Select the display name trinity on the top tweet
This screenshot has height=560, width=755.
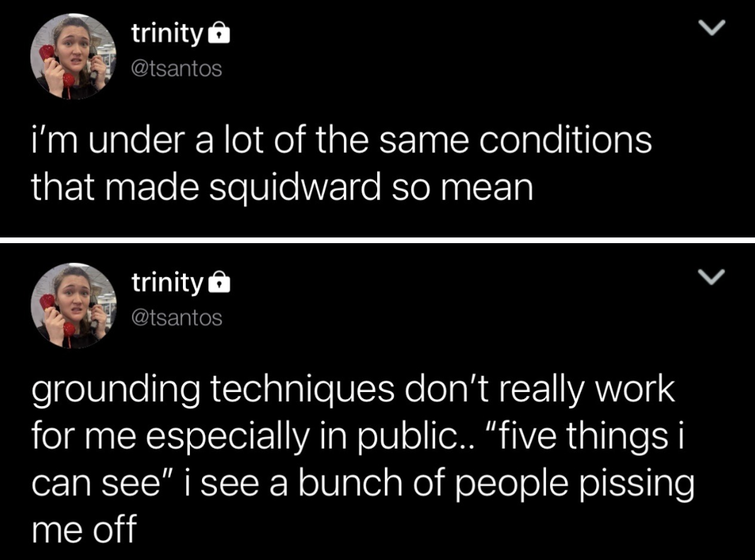click(x=167, y=33)
